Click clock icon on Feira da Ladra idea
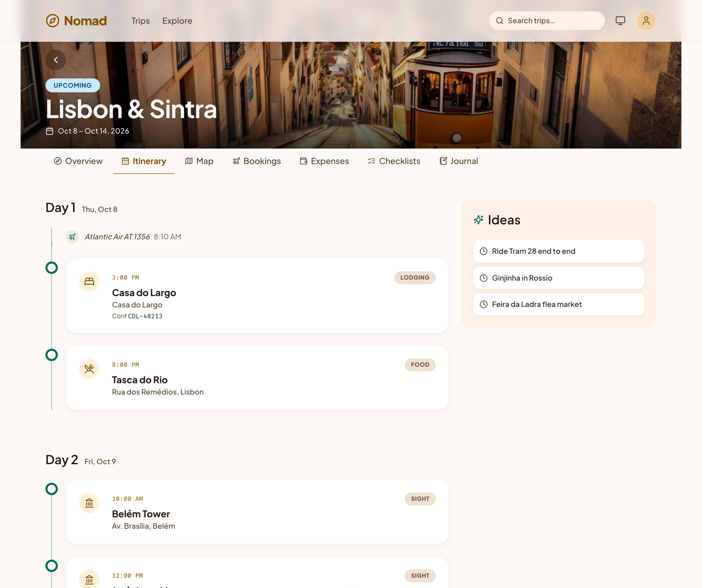This screenshot has height=588, width=702. pyautogui.click(x=484, y=304)
